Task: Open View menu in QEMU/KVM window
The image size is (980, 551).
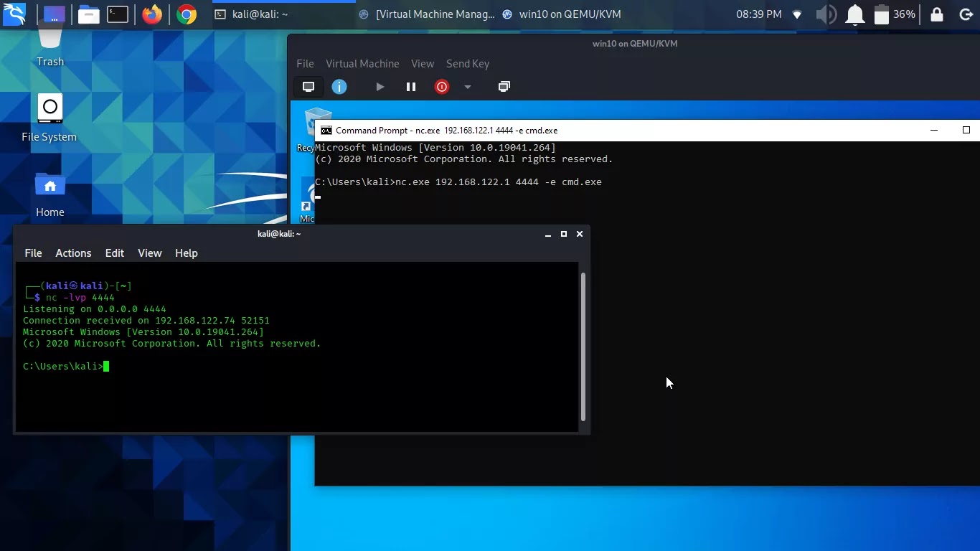Action: click(423, 64)
